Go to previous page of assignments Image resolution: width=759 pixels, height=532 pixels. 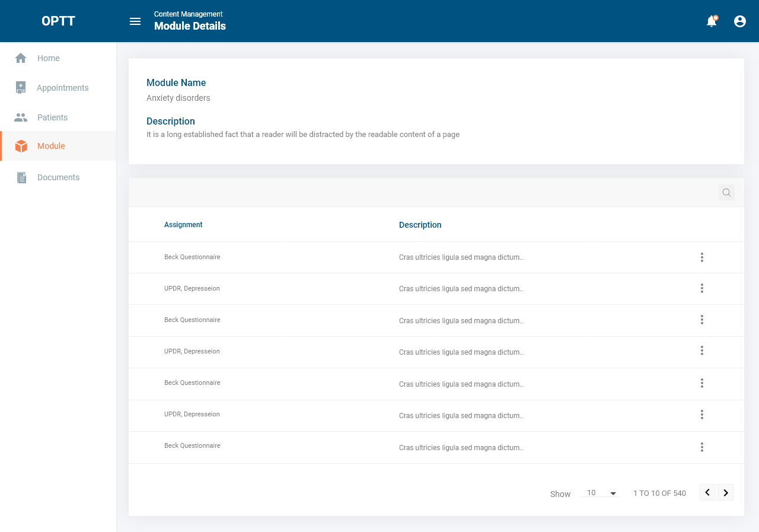click(707, 492)
